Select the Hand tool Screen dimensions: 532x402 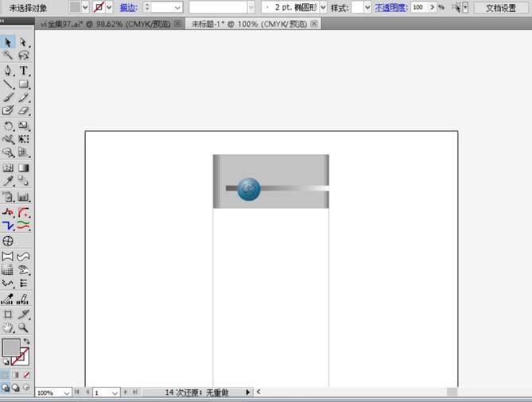pyautogui.click(x=8, y=327)
